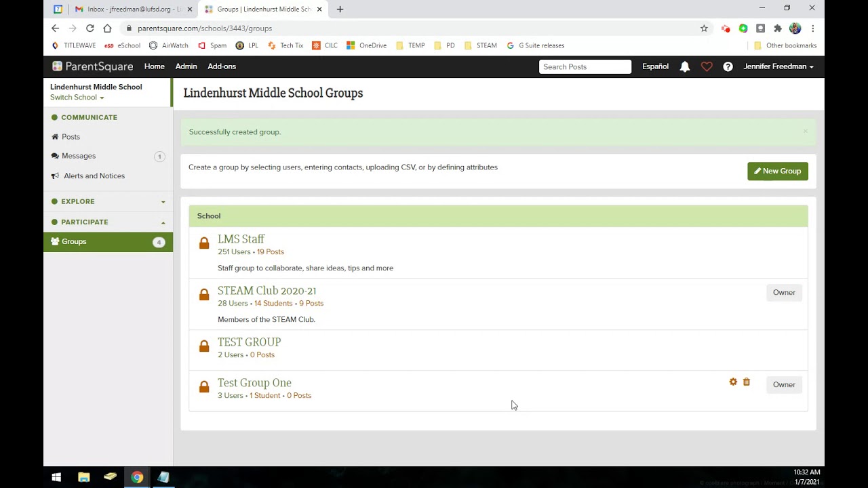Open the Switch School dropdown
Screen dimensions: 868x488
point(77,98)
